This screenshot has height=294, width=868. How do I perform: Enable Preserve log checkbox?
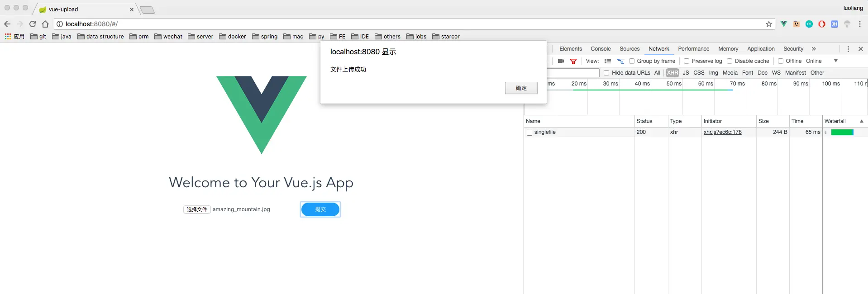coord(687,61)
